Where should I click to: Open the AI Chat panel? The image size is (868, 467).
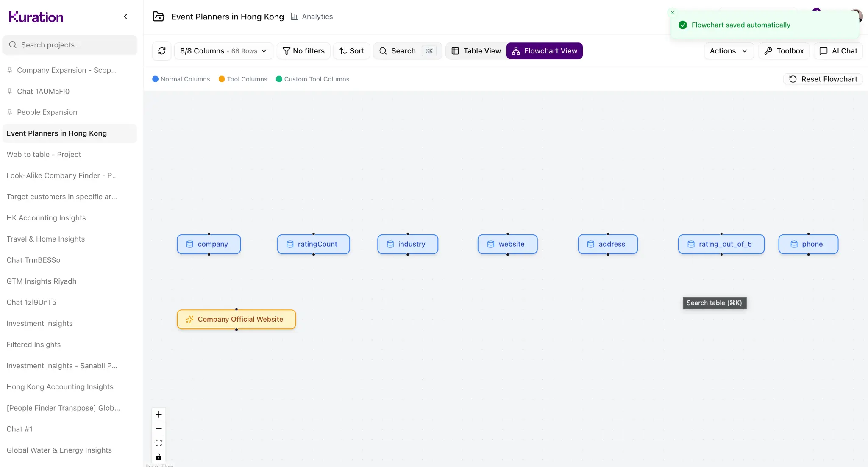[x=838, y=51]
